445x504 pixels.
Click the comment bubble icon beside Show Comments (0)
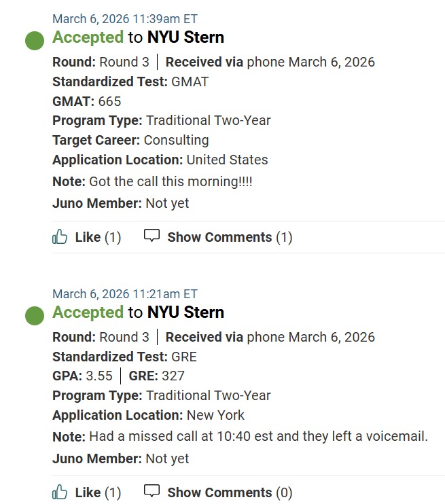[x=152, y=491]
